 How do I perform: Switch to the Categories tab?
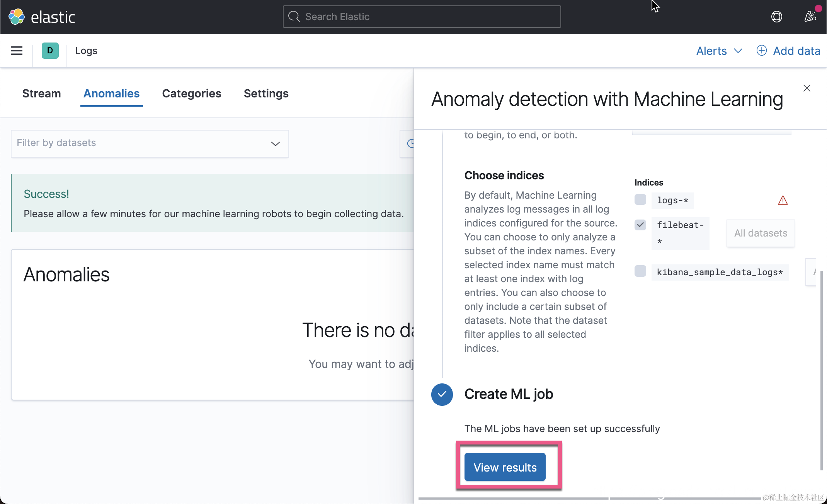[191, 94]
